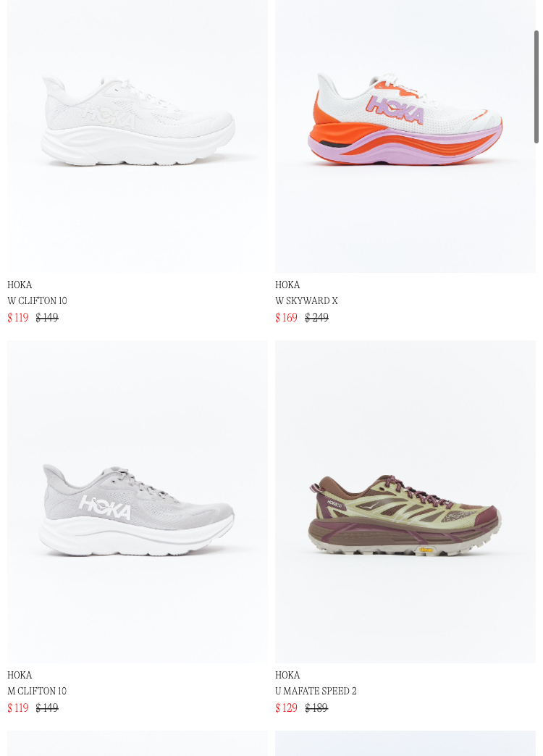Click HOKA brand label above W Skyward X
Viewport: 543px width, 756px height.
[287, 285]
